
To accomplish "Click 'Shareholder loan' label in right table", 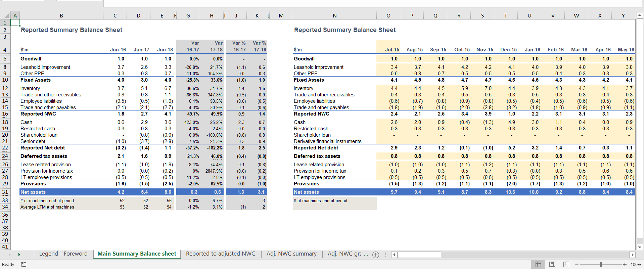I will click(312, 135).
